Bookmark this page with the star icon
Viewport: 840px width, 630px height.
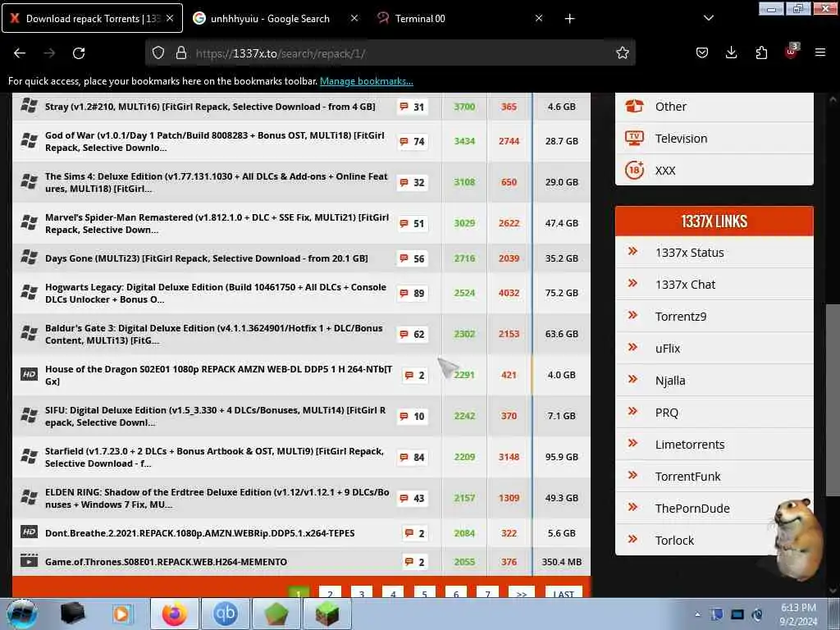pos(622,52)
